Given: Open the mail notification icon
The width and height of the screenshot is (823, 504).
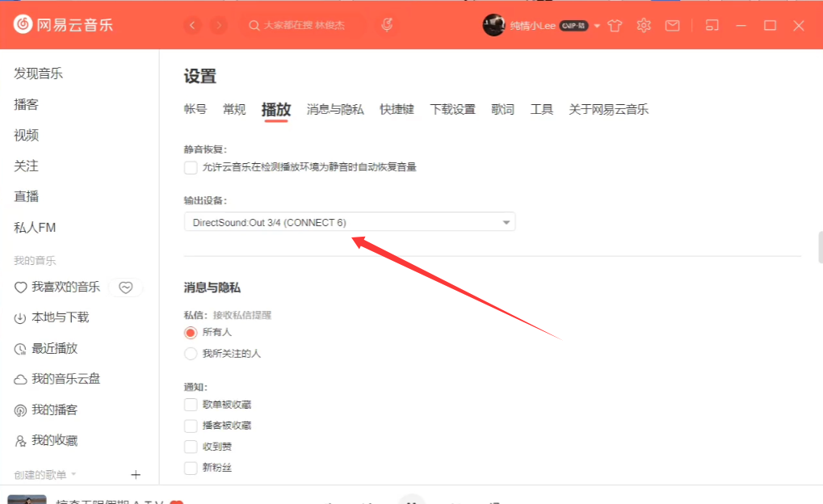Looking at the screenshot, I should coord(672,25).
